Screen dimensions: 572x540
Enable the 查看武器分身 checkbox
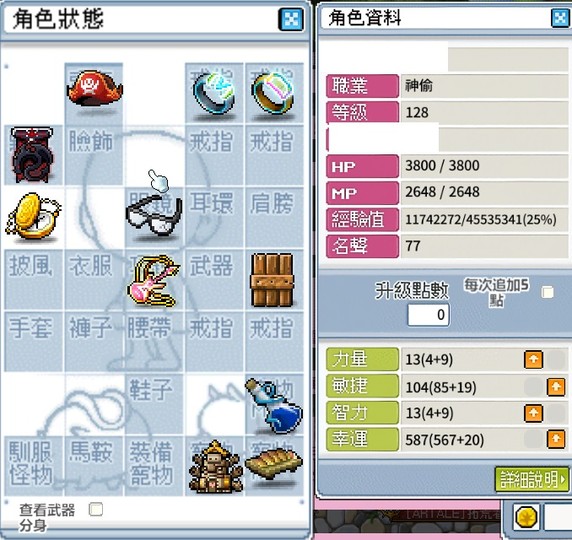tap(96, 509)
